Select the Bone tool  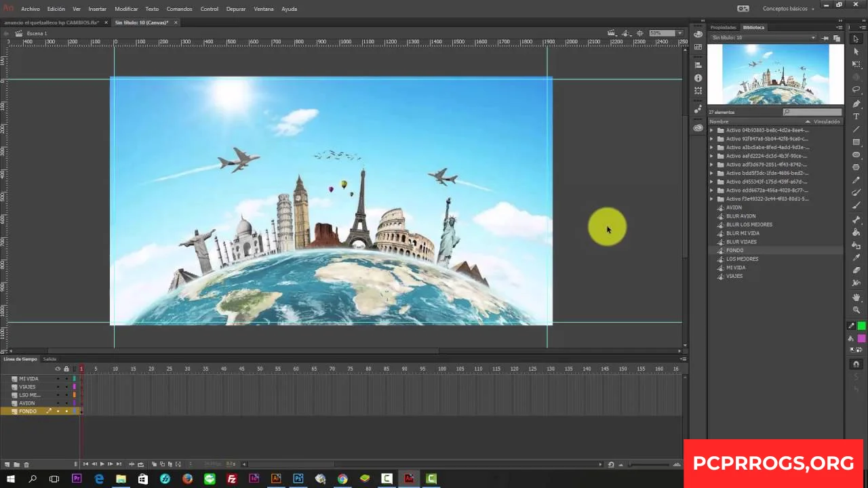[x=856, y=220]
